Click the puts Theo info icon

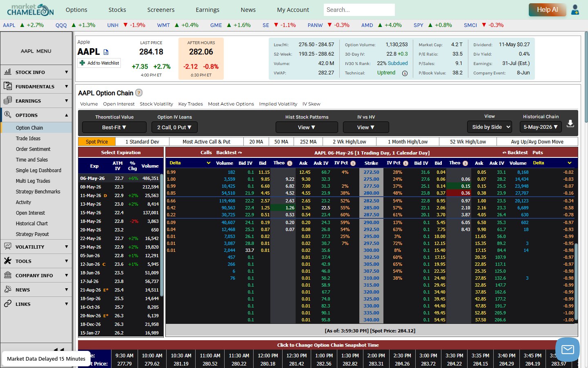(x=465, y=163)
